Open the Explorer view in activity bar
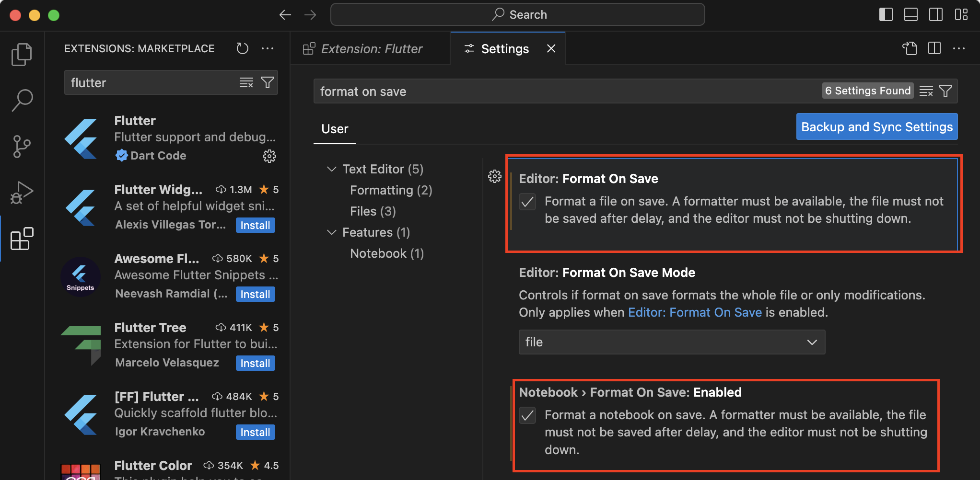This screenshot has width=980, height=480. click(x=22, y=54)
